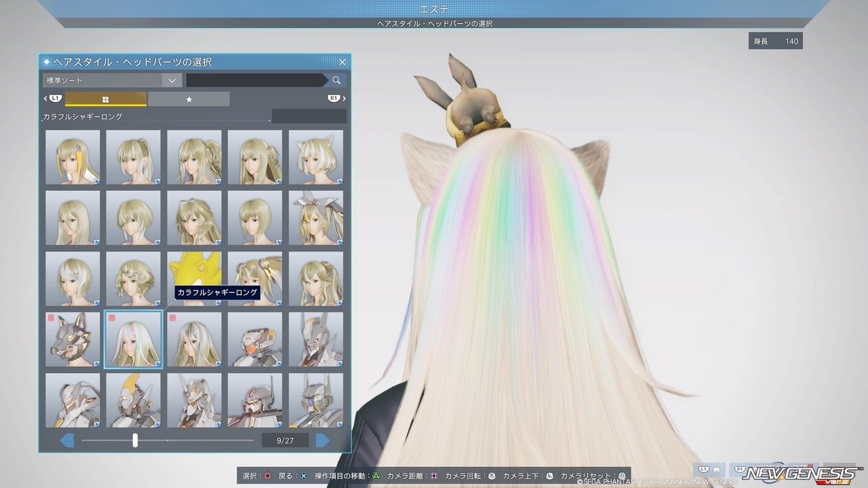
Task: Click the page slider handle
Action: pos(135,440)
